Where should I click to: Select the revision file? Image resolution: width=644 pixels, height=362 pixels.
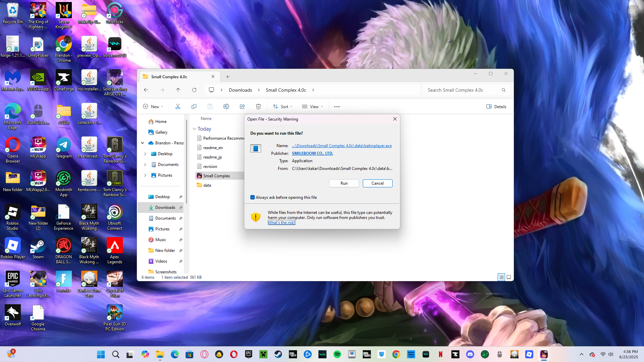210,167
